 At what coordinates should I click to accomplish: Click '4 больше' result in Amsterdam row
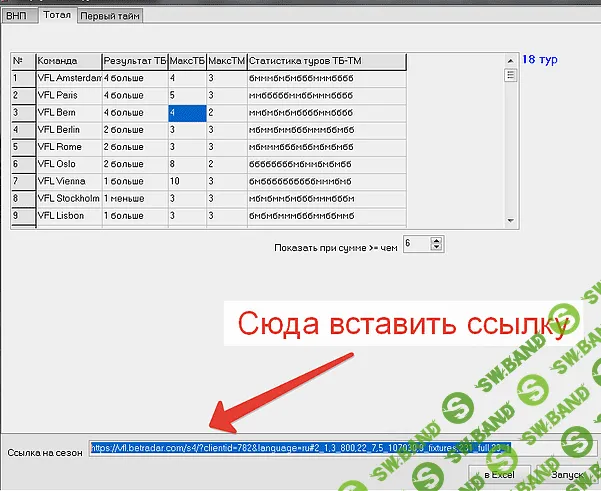pyautogui.click(x=135, y=79)
